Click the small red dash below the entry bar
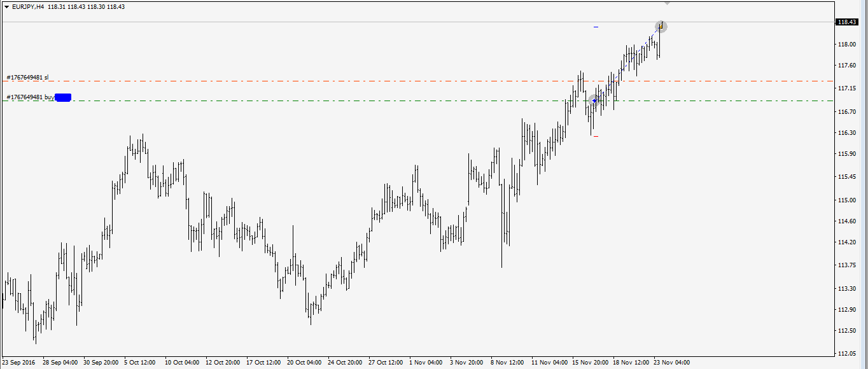This screenshot has height=369, width=868. 596,136
